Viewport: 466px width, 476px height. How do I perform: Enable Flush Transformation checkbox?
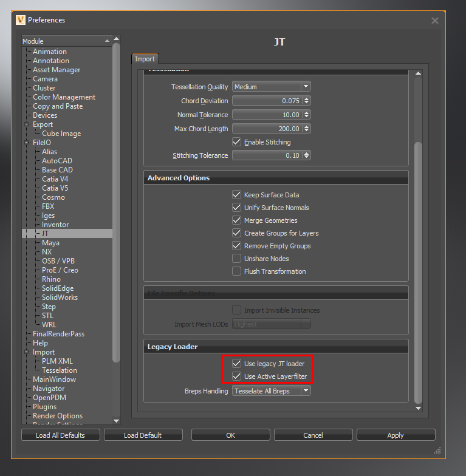pyautogui.click(x=237, y=271)
